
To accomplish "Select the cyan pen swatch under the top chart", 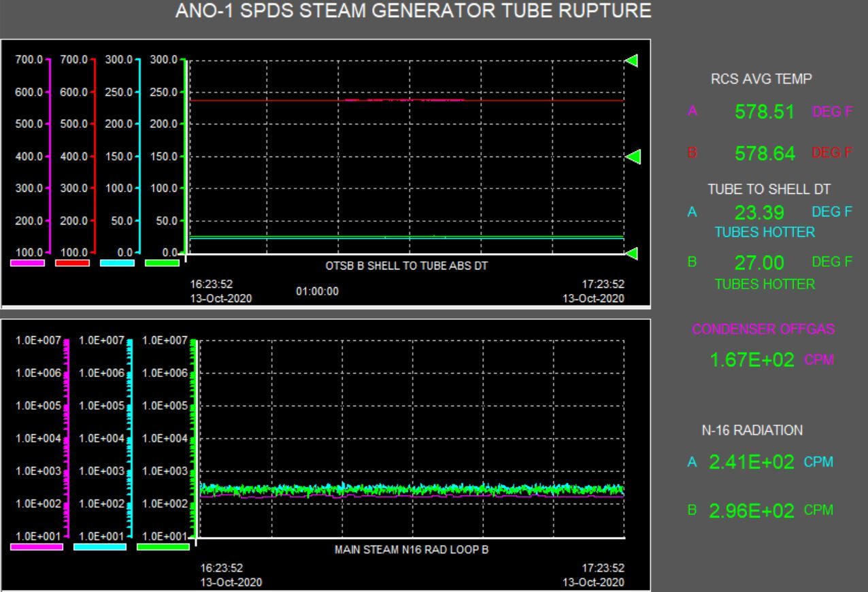I will tap(117, 263).
